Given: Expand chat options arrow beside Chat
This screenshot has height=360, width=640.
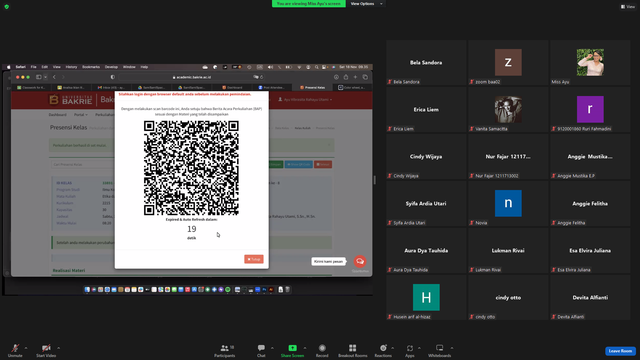Looking at the screenshot, I should 272,348.
